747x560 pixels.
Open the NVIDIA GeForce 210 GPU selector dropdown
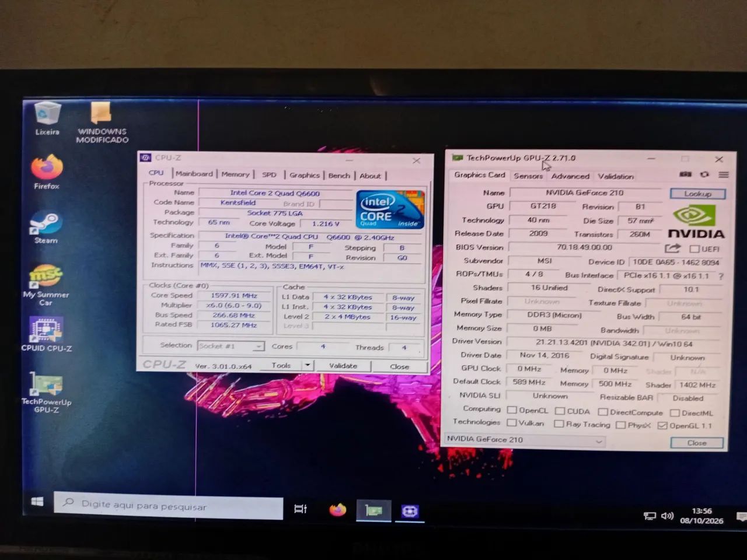coord(524,440)
